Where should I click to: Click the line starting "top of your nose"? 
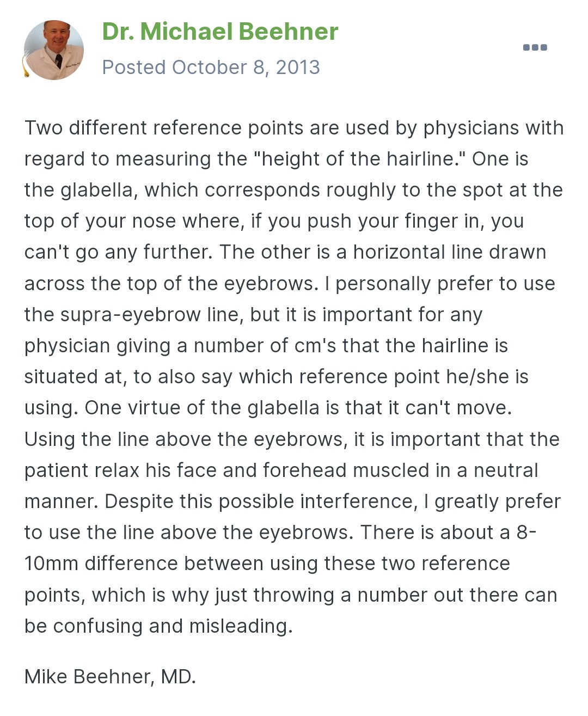coord(274,221)
